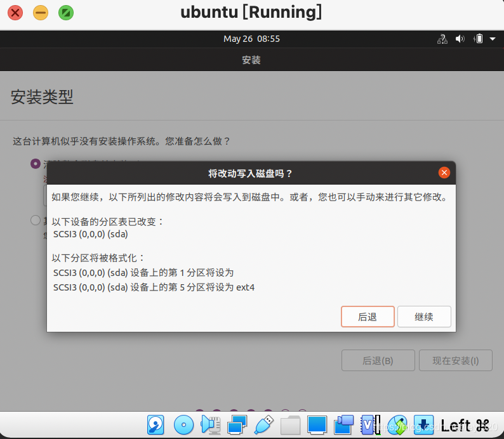Image resolution: width=504 pixels, height=439 pixels.
Task: Open the shared folders status icon
Action: tap(290, 425)
